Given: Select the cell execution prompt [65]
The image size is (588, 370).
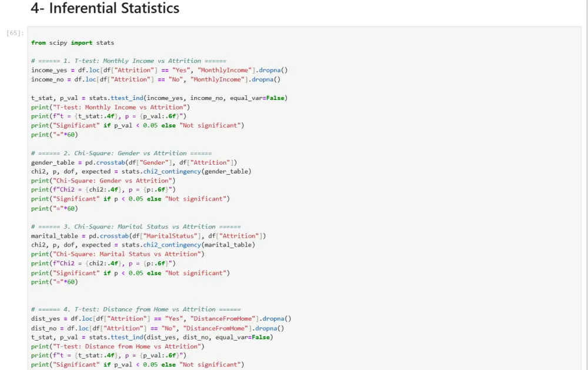Looking at the screenshot, I should [16, 33].
